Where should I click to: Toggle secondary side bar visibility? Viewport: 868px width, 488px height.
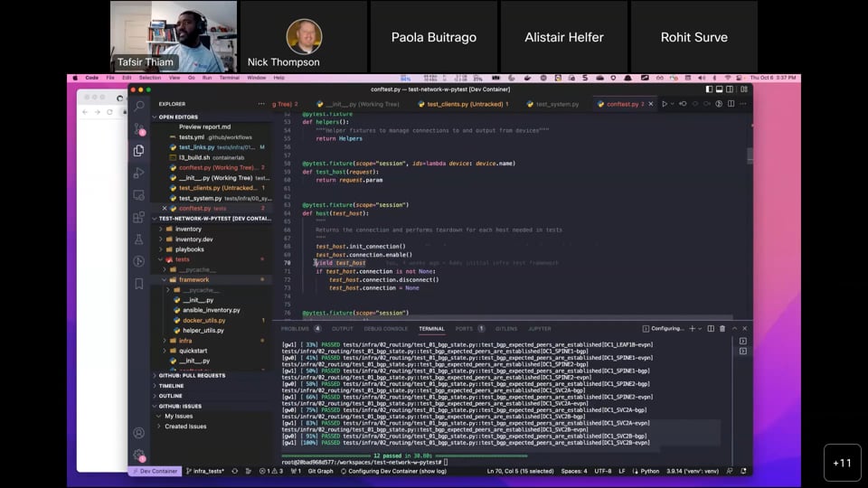(x=731, y=89)
